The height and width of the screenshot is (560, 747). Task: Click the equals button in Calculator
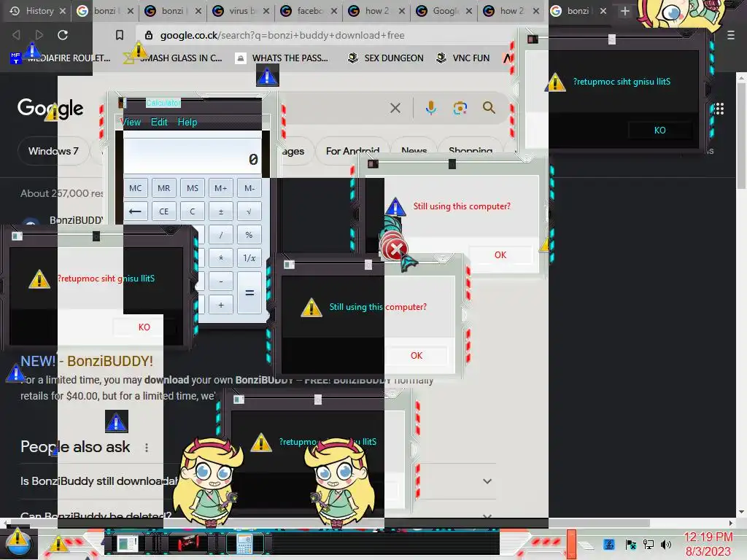249,293
